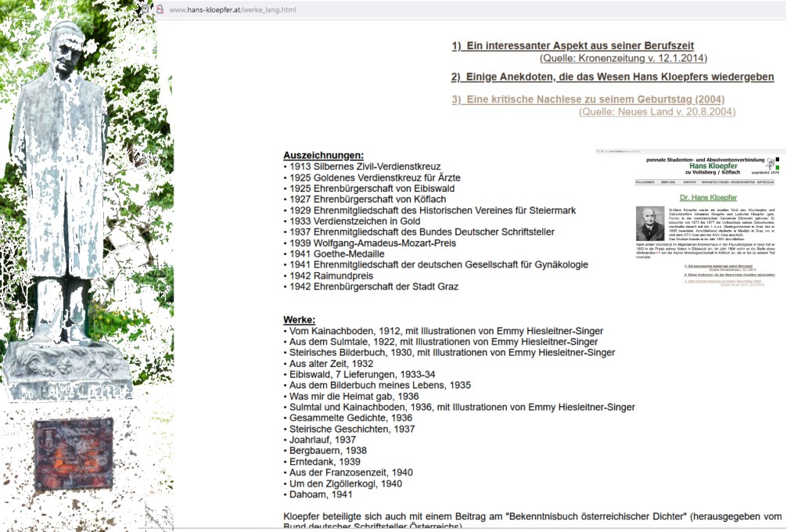The width and height of the screenshot is (801, 532).
Task: Click the 'Auszeichnungen:' section heading
Action: point(323,156)
